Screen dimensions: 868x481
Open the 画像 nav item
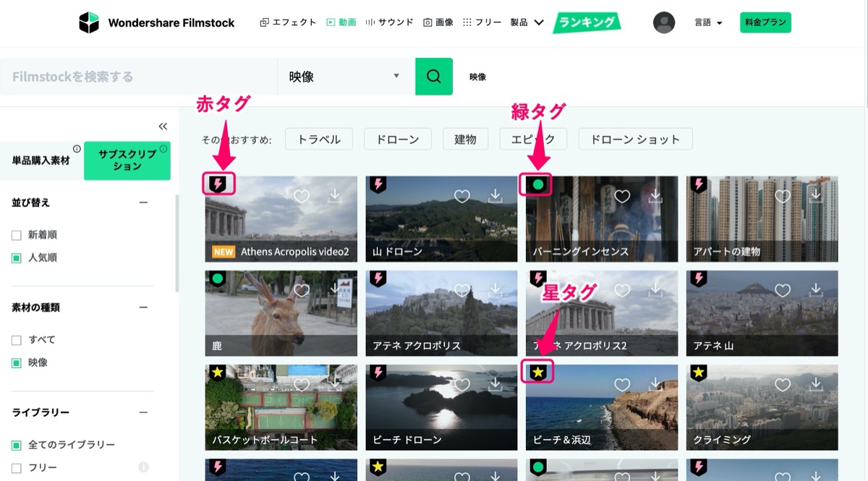(x=438, y=22)
